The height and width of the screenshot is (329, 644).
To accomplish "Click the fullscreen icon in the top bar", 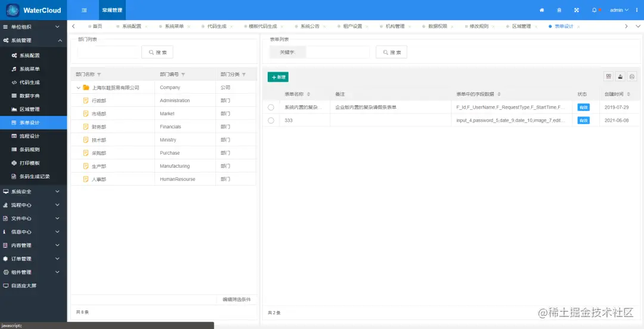I will click(576, 10).
